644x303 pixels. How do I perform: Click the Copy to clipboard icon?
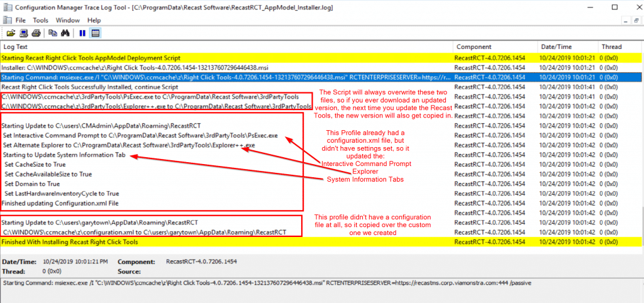tap(53, 33)
